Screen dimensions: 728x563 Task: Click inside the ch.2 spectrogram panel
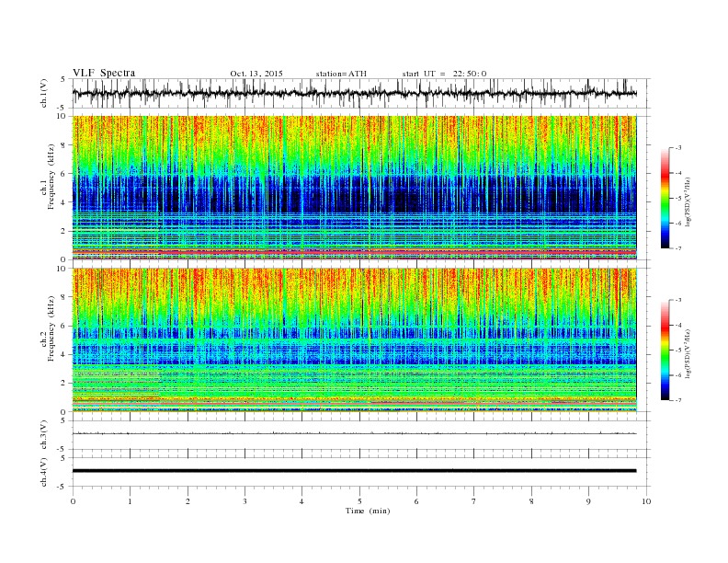[x=354, y=340]
